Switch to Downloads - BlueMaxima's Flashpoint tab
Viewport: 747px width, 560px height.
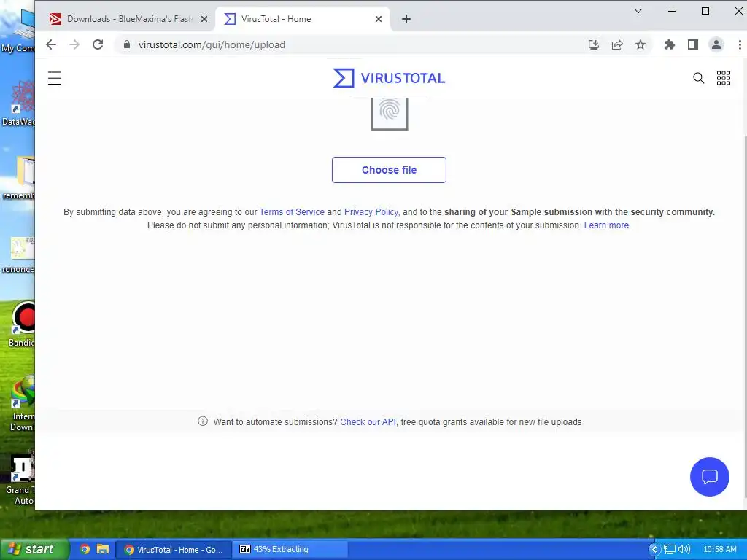coord(128,19)
